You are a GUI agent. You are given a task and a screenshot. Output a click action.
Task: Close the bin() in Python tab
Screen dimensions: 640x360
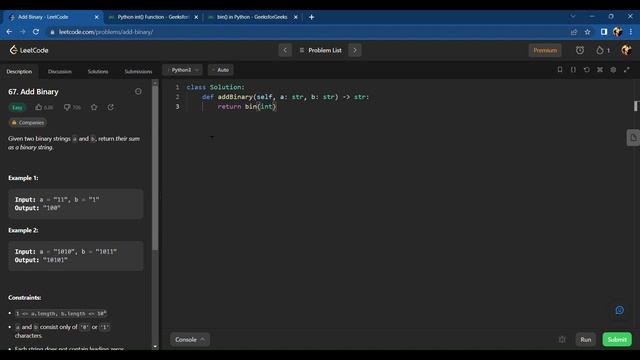tap(296, 17)
